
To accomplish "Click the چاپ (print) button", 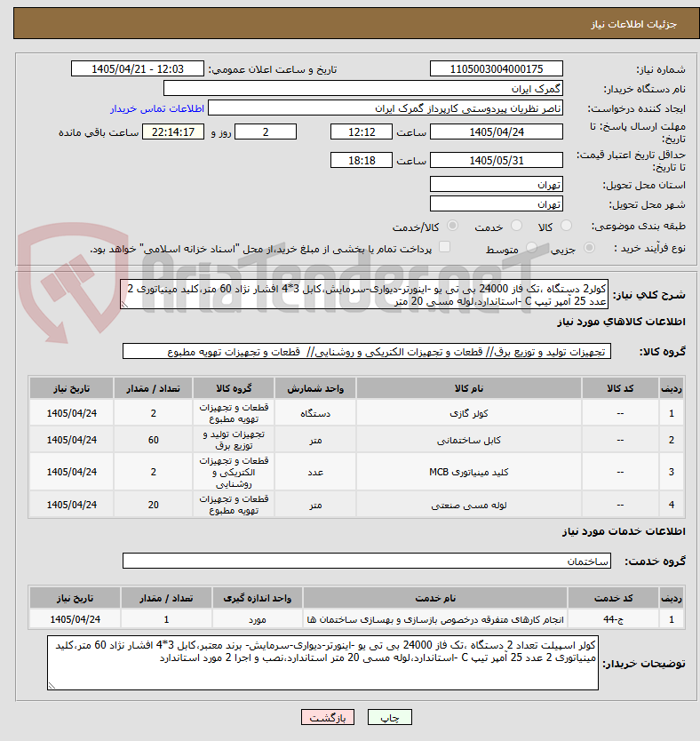I will tap(390, 717).
